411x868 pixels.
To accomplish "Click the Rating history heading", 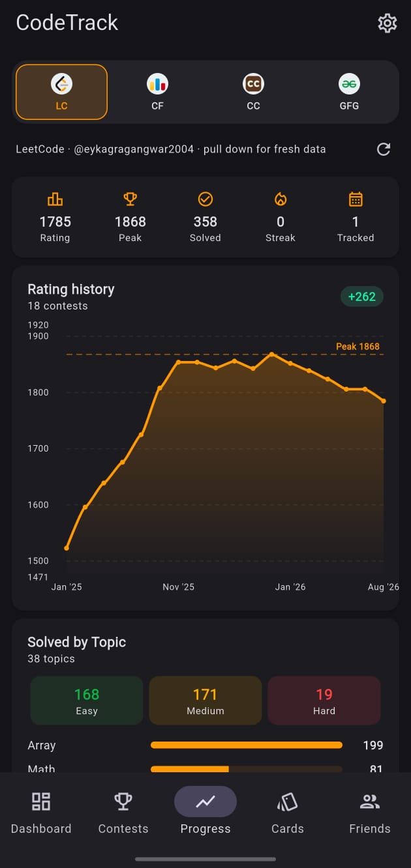I will (x=71, y=289).
